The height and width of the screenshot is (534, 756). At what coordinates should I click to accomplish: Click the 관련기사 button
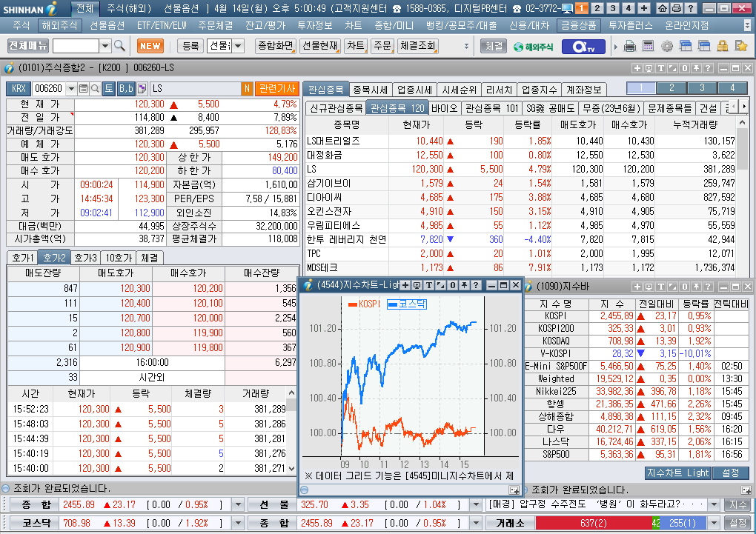click(x=277, y=89)
